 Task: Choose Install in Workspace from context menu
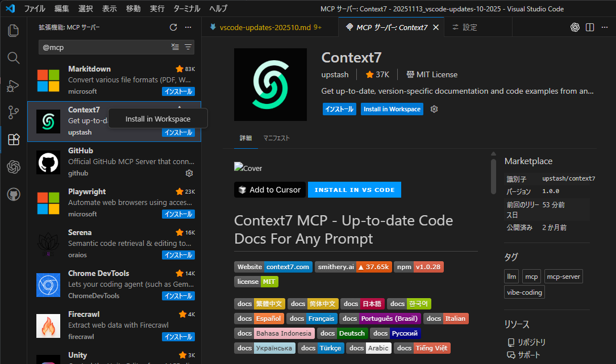(x=157, y=119)
